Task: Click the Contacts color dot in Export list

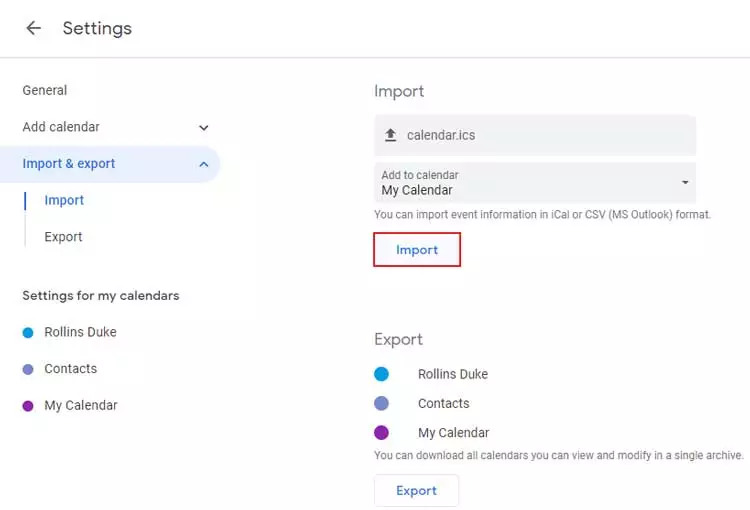Action: click(x=381, y=403)
